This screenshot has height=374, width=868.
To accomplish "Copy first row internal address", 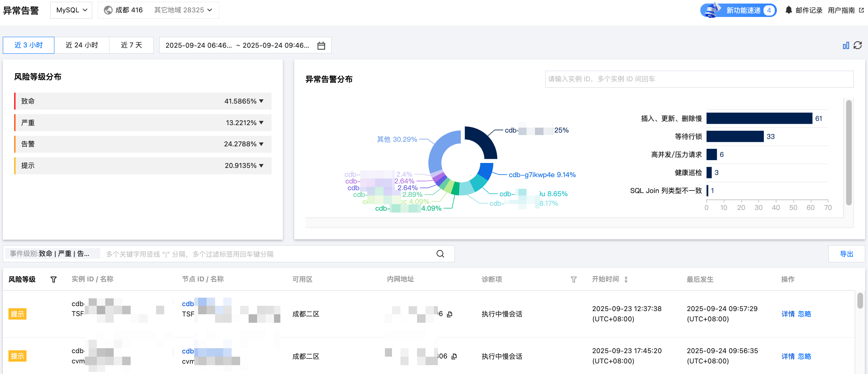I will (450, 314).
